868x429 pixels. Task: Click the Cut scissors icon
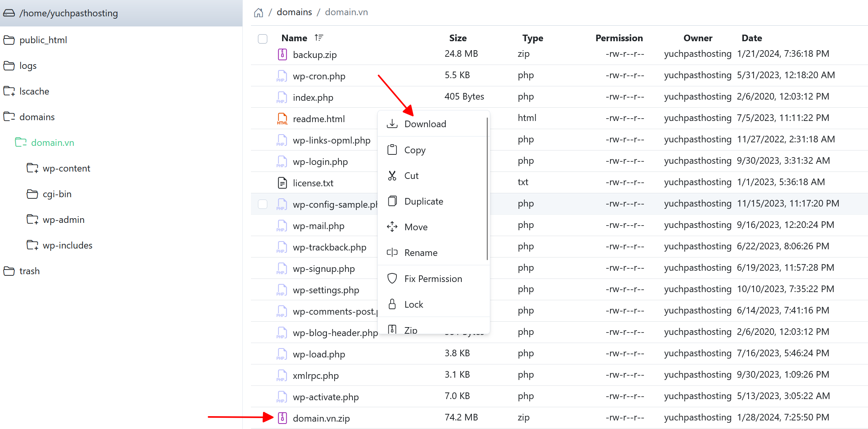pyautogui.click(x=392, y=175)
